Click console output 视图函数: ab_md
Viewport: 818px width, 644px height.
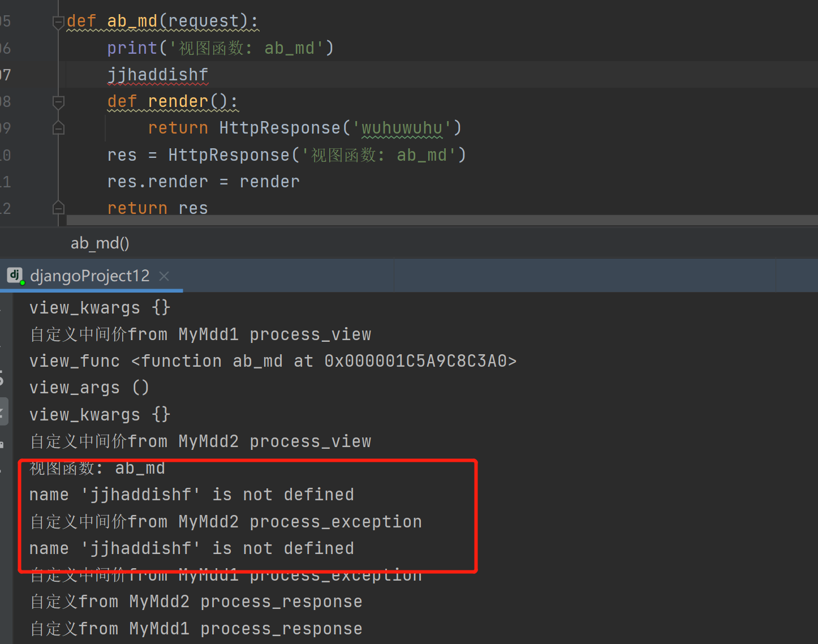[x=97, y=468]
